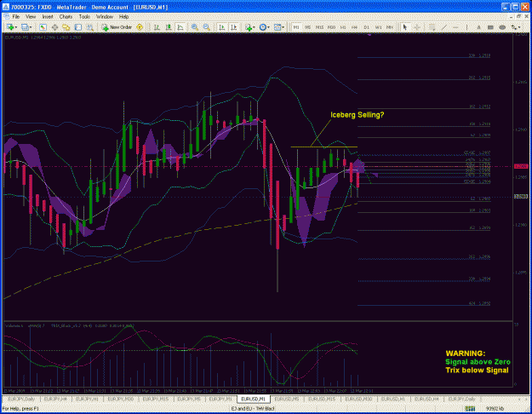Toggle Expert Advisors icon
The height and width of the screenshot is (414, 532).
pos(140,27)
